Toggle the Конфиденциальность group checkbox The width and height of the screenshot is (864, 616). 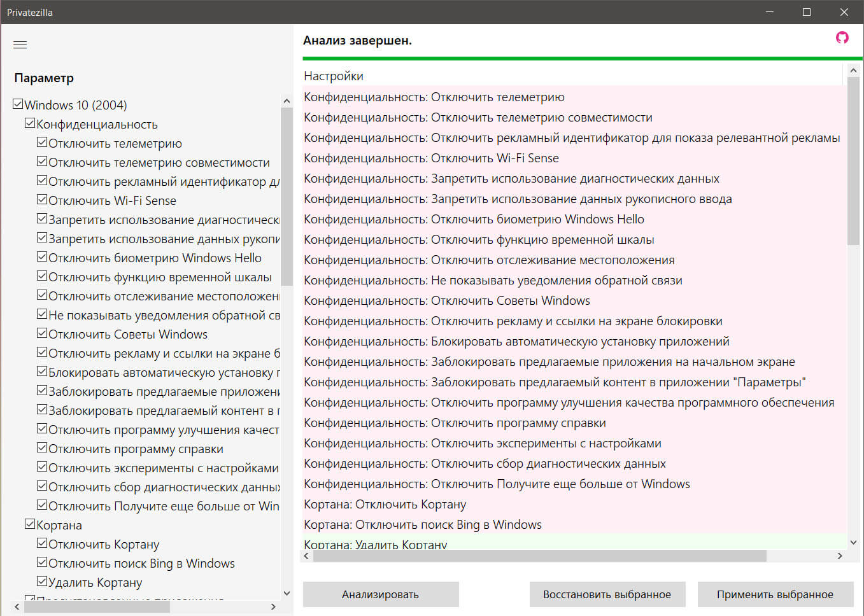click(x=30, y=123)
